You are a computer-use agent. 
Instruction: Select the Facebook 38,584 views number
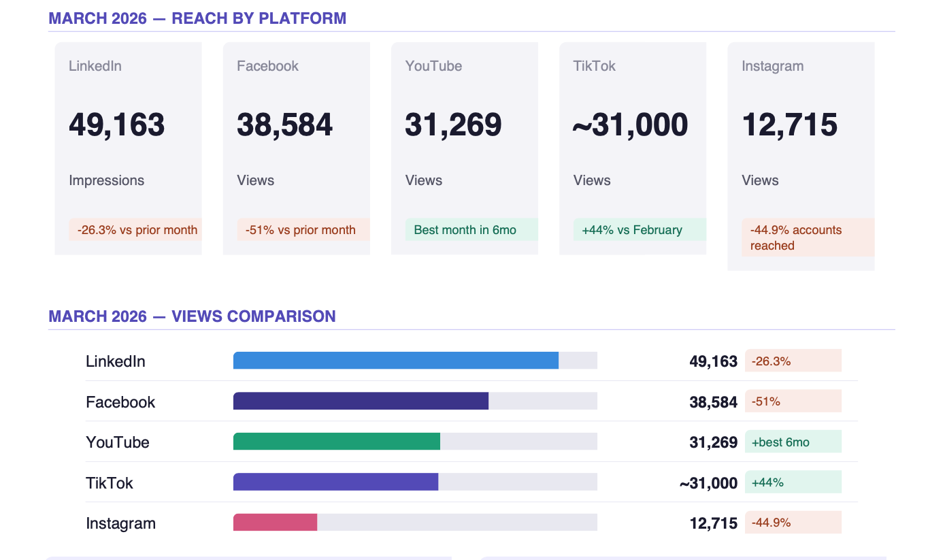tap(284, 125)
